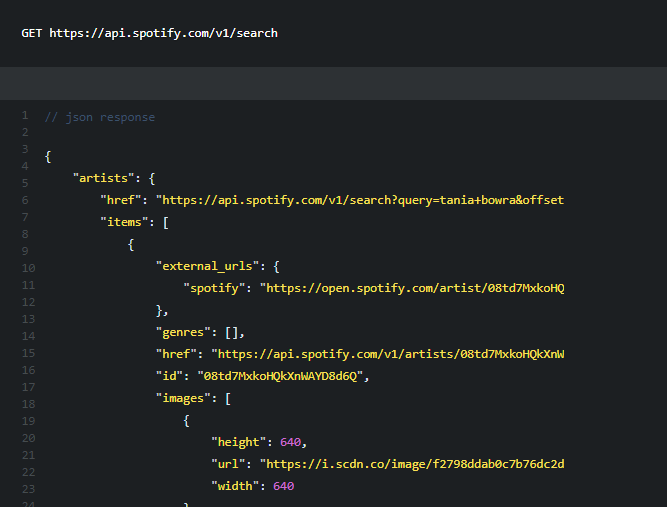Select the height value 640

[291, 442]
